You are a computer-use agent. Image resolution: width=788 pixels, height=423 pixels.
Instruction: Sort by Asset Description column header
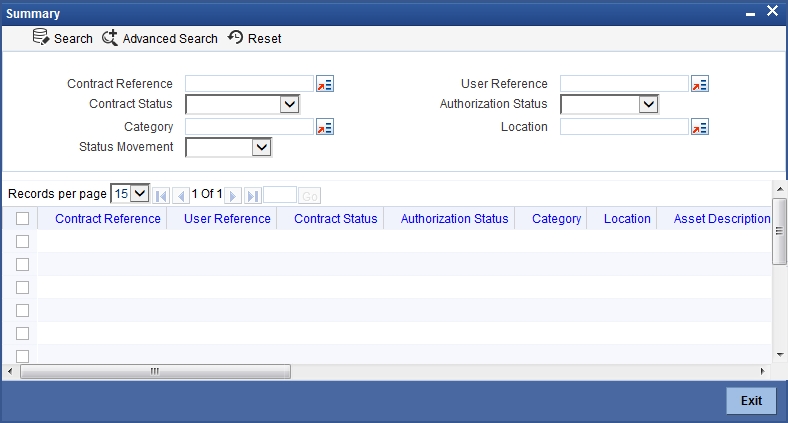coord(722,219)
